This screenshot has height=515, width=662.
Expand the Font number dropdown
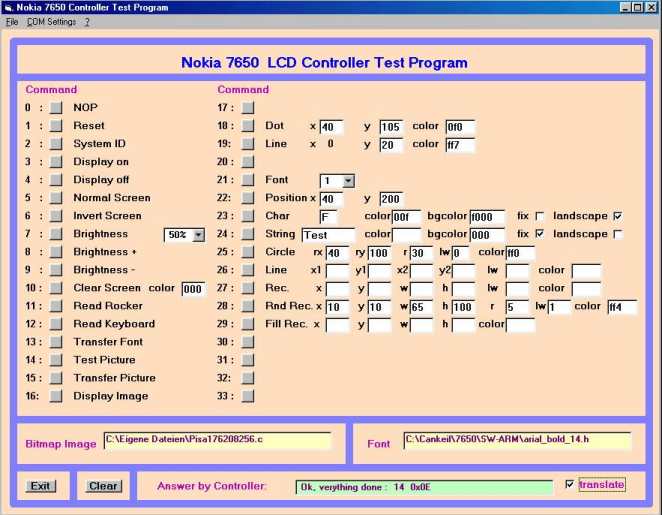coord(347,181)
